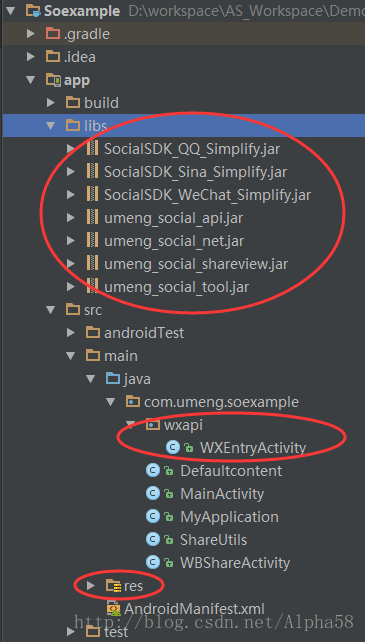Collapse the libs folder arrow
The width and height of the screenshot is (365, 642).
(51, 126)
